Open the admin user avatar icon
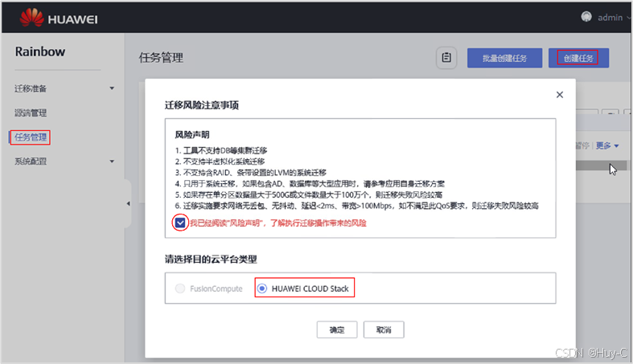Image resolution: width=633 pixels, height=364 pixels. 586,17
